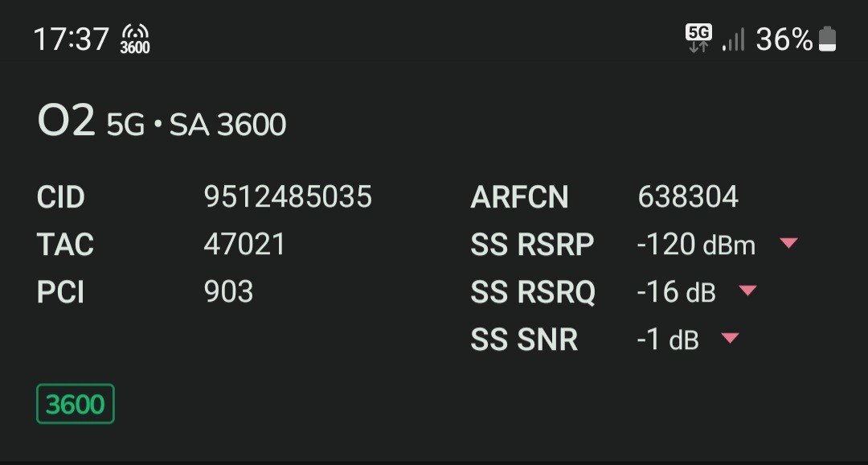Tap the 5G data indicator icon

coord(698,38)
